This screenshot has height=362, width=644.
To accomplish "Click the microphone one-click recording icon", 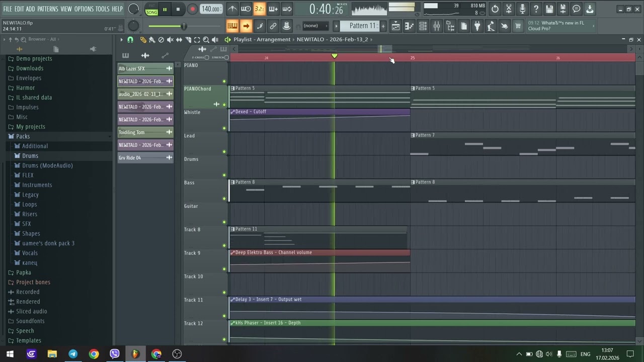I will pos(522,9).
